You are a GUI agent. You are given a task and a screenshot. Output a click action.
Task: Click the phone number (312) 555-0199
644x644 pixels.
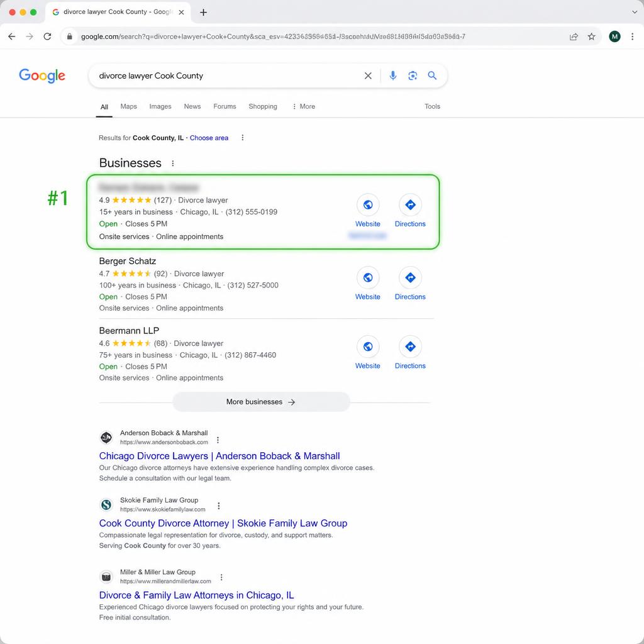252,212
